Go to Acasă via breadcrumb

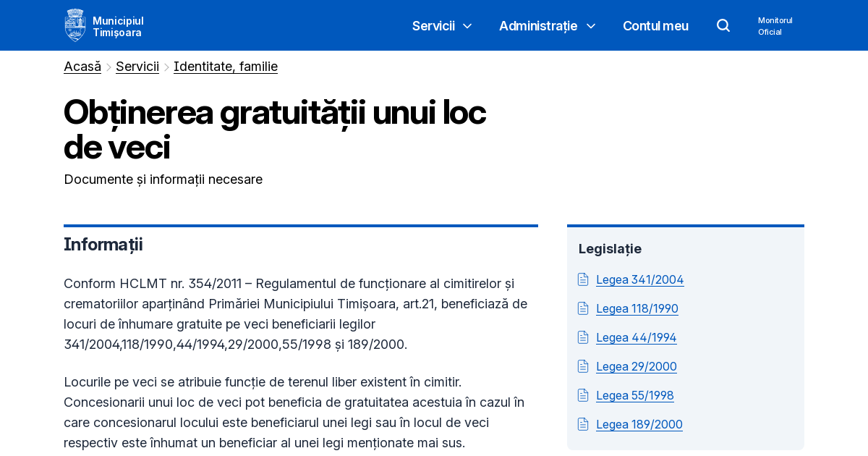82,66
